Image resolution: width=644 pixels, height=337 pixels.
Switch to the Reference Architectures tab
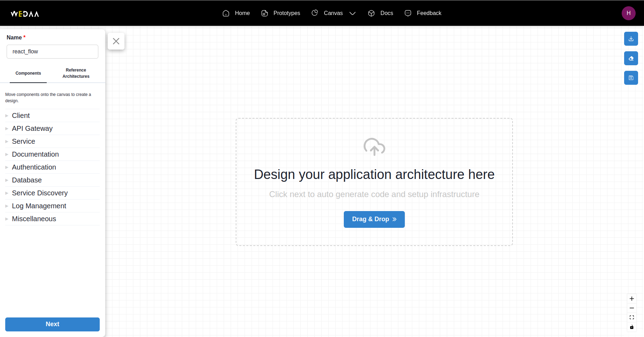coord(76,73)
